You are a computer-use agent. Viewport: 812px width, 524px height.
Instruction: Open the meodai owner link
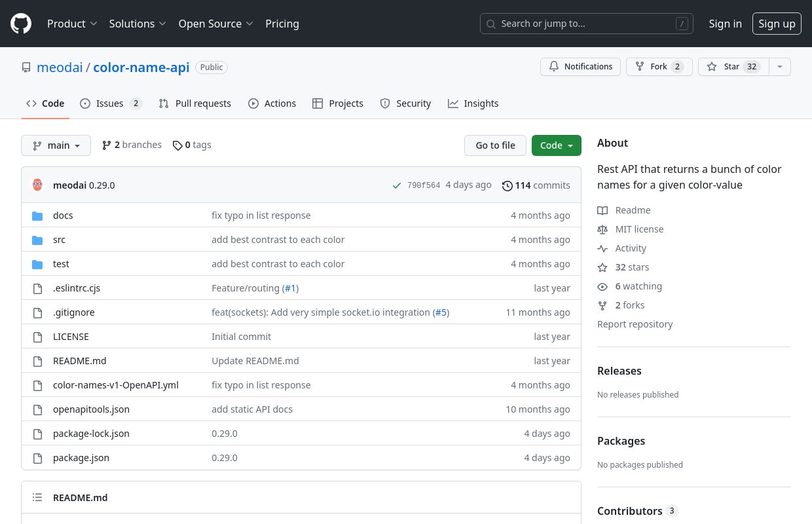pos(60,67)
